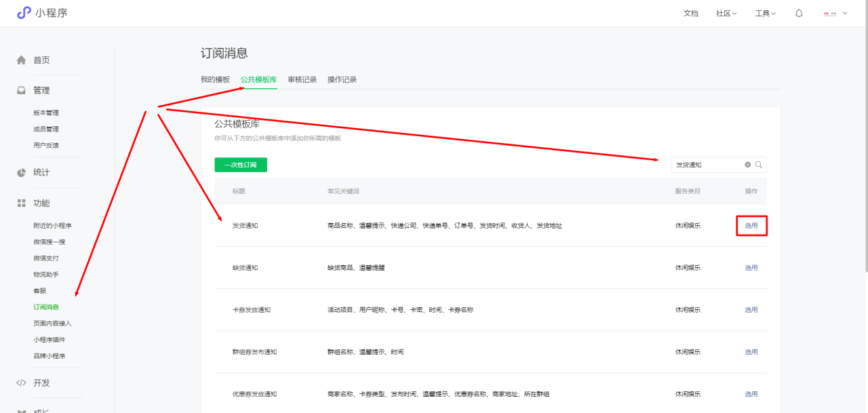Click the home icon beside 首页
Image resolution: width=868 pixels, height=413 pixels.
tap(22, 60)
